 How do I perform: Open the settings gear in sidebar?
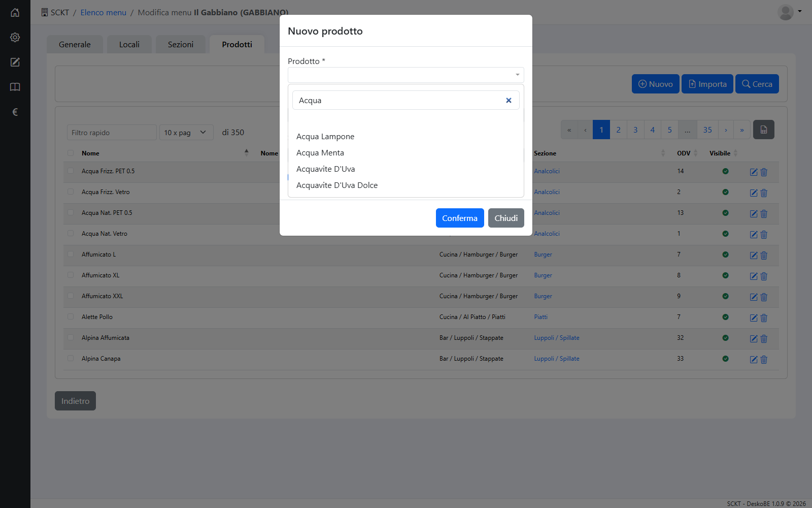point(15,37)
